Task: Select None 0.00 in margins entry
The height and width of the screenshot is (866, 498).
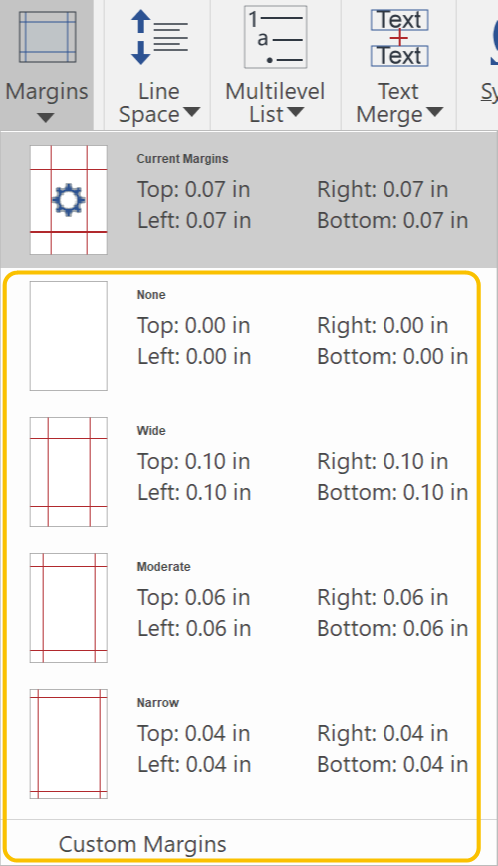Action: (x=241, y=336)
